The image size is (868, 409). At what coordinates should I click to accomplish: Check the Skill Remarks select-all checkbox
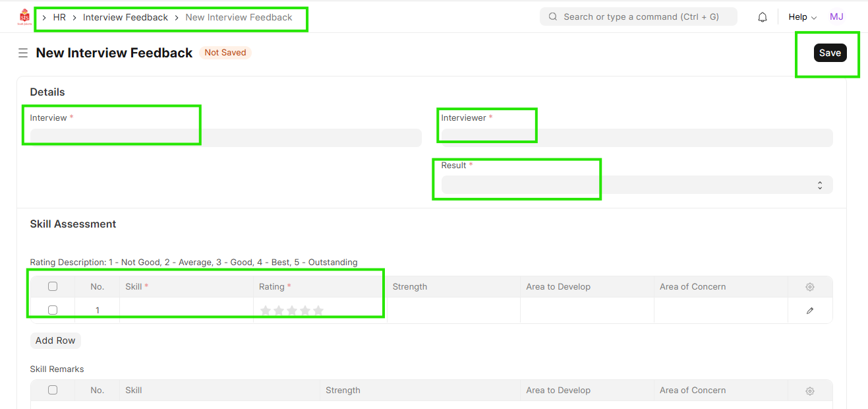coord(53,390)
